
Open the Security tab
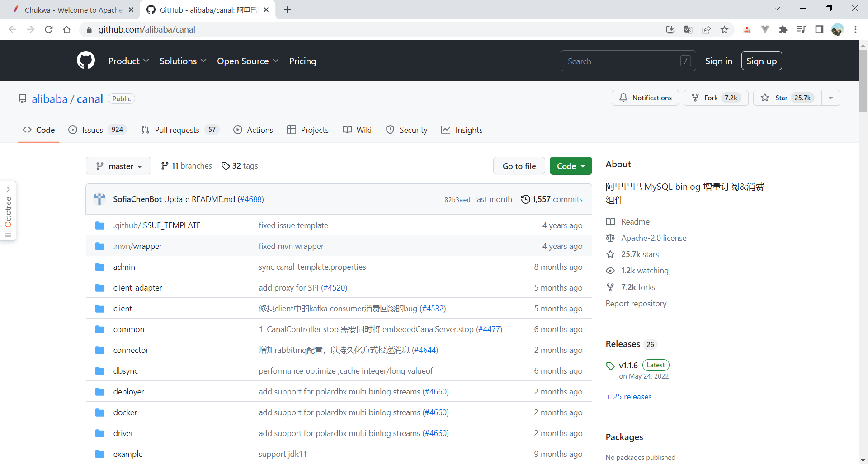(x=406, y=130)
